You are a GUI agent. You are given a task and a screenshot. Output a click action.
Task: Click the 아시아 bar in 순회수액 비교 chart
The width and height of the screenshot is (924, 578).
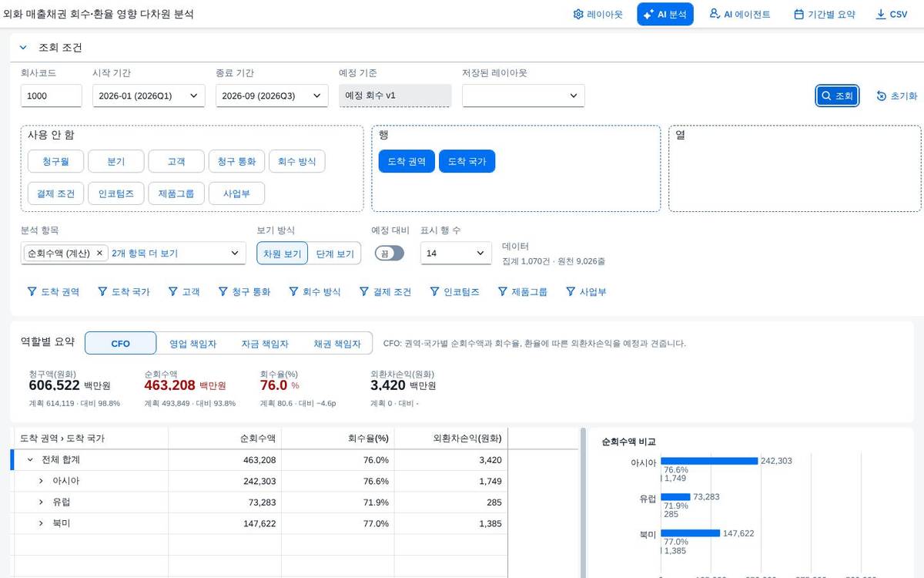click(x=709, y=461)
